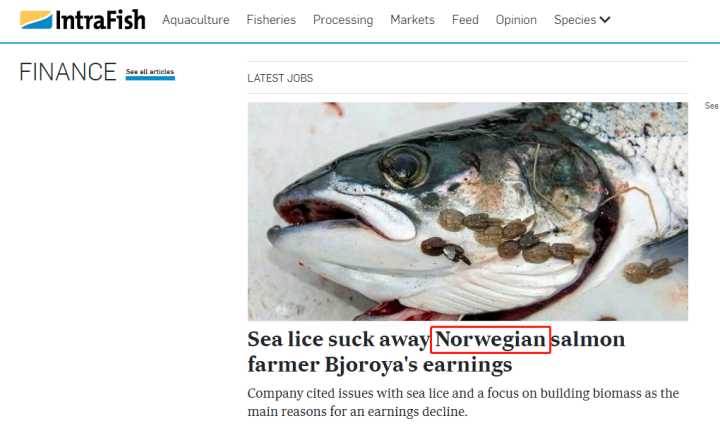Viewport: 720px width, 428px height.
Task: Click the FINANCE section heading
Action: click(68, 72)
